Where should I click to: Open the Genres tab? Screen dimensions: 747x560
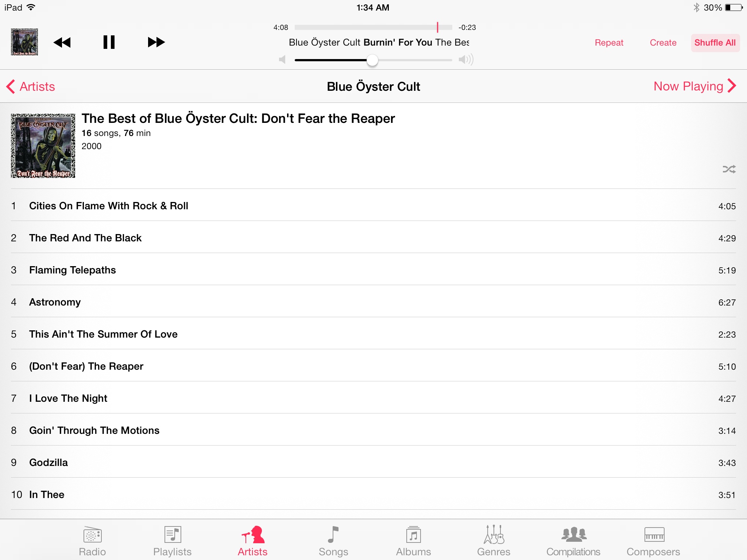[494, 541]
